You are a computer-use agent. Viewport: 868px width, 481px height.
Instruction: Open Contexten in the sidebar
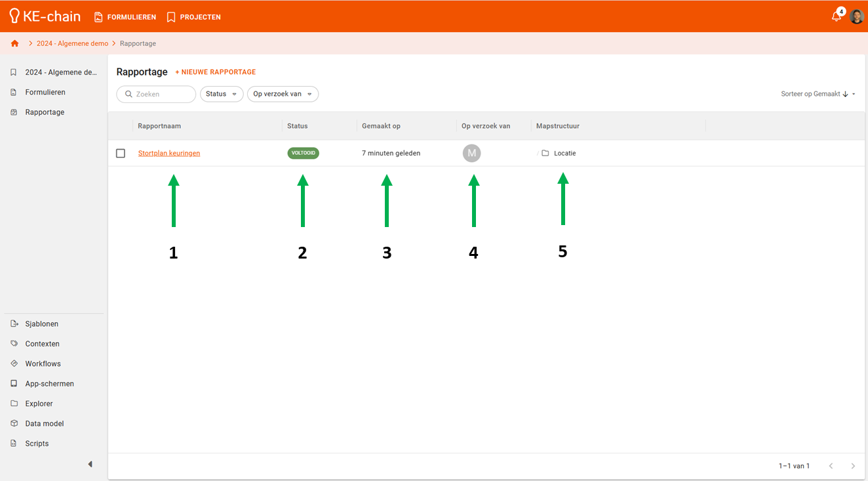(x=42, y=344)
